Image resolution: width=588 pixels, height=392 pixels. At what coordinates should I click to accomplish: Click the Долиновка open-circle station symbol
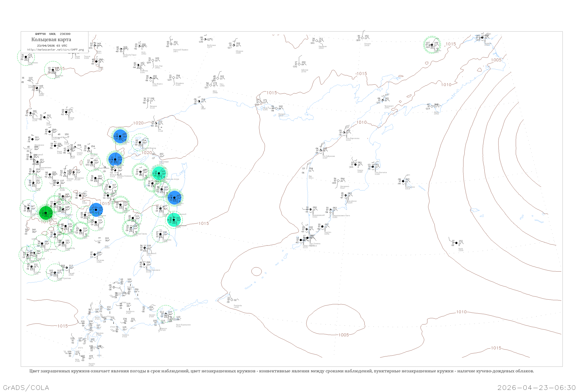coord(338,181)
